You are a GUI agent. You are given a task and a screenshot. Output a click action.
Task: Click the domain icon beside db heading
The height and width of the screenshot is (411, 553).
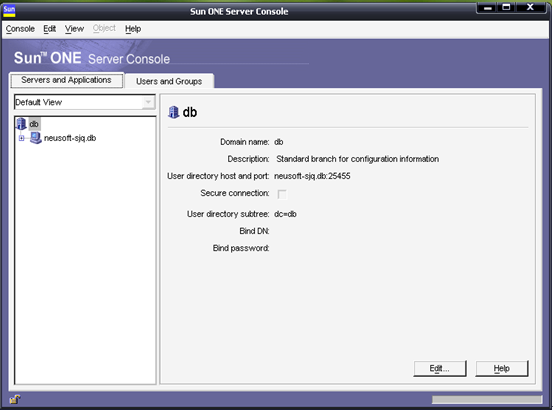173,112
